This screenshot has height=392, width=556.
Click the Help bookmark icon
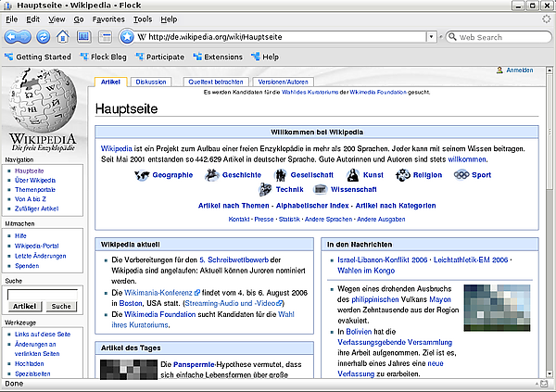click(x=256, y=57)
